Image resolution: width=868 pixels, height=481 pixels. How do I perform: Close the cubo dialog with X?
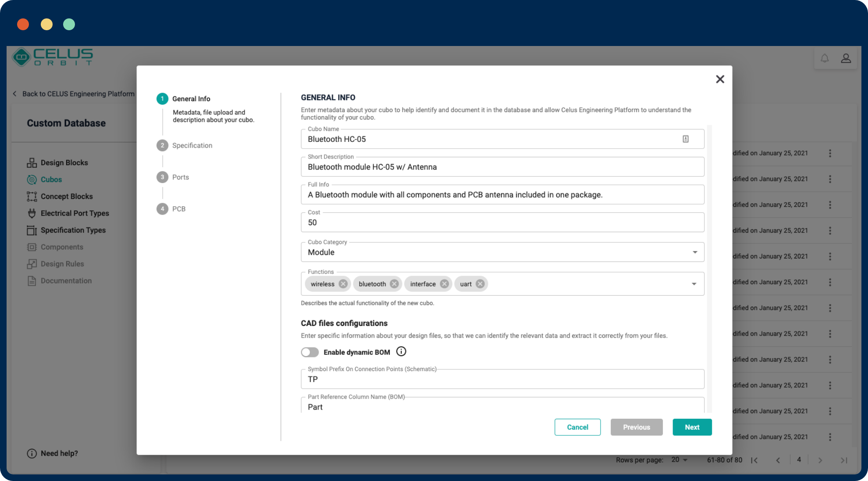click(720, 79)
